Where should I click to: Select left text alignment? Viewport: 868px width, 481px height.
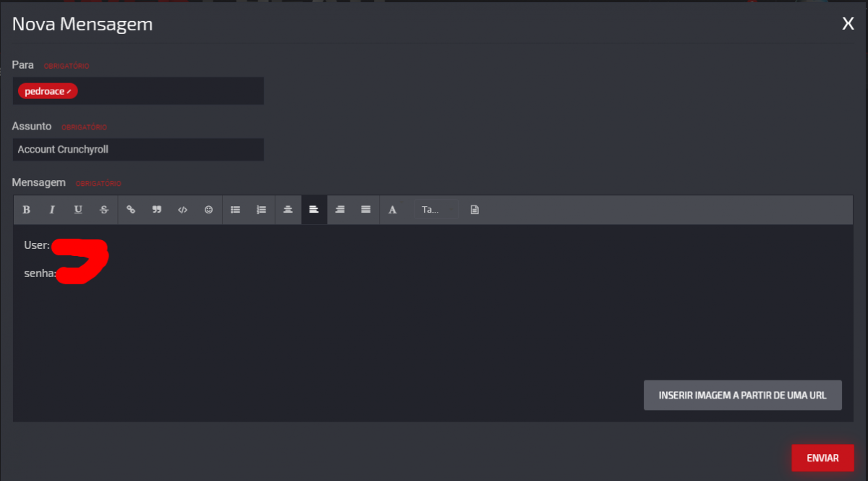pyautogui.click(x=314, y=210)
